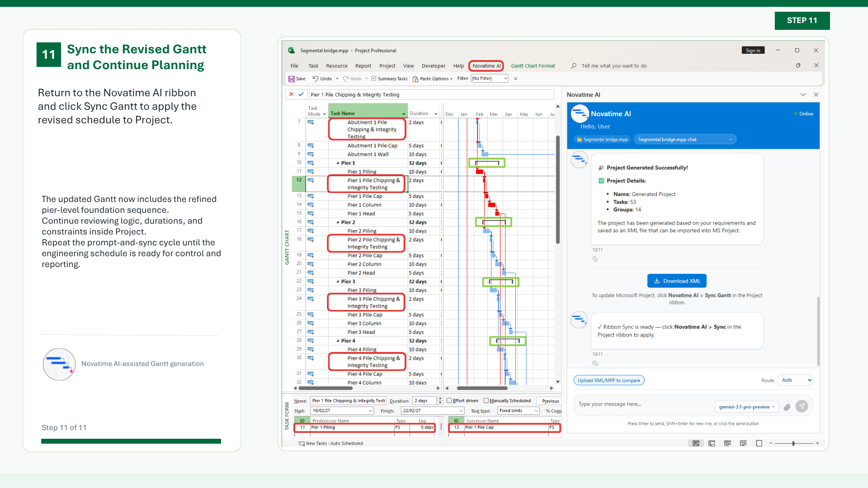Screen dimensions: 868x488
Task: Collapse the Pier 3 summary task
Action: point(338,282)
